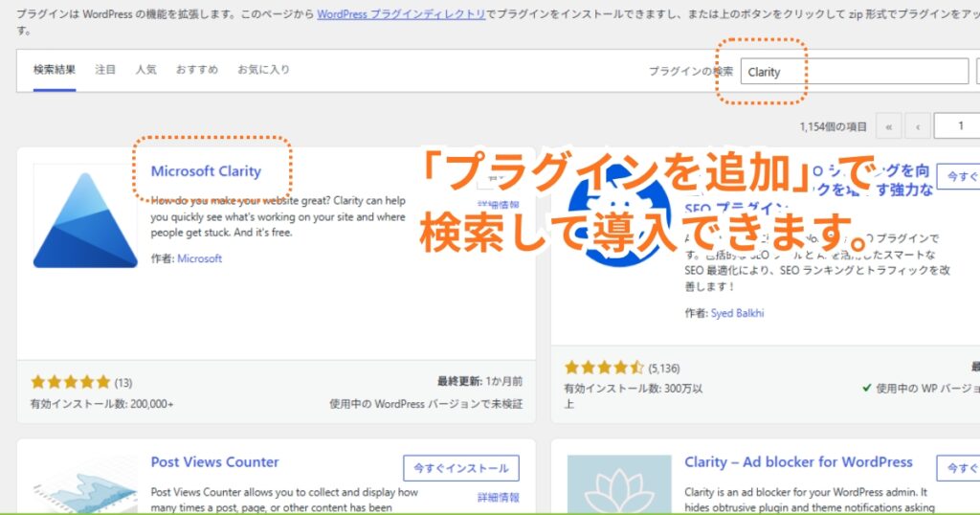Open the Post Views Counter plugin title

[x=214, y=462]
